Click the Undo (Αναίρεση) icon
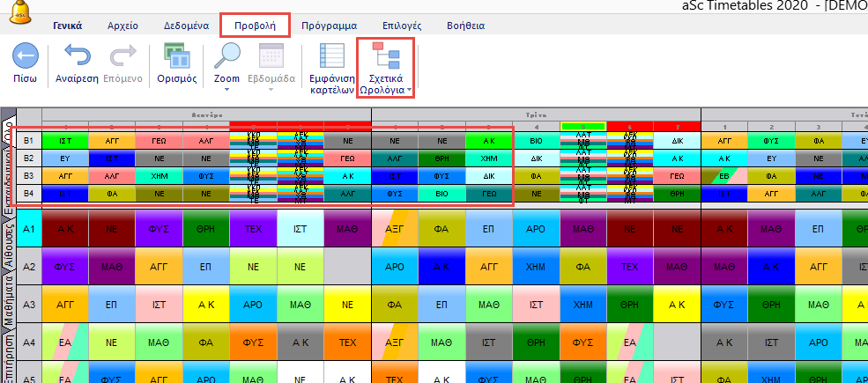Screen dimensions: 868x383 (x=78, y=56)
